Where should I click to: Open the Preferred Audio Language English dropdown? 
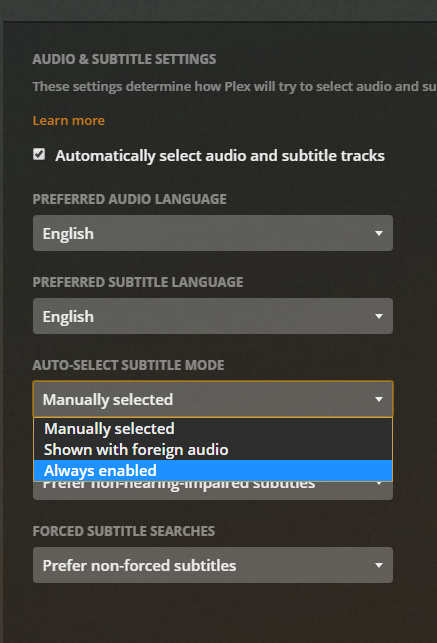(x=213, y=233)
